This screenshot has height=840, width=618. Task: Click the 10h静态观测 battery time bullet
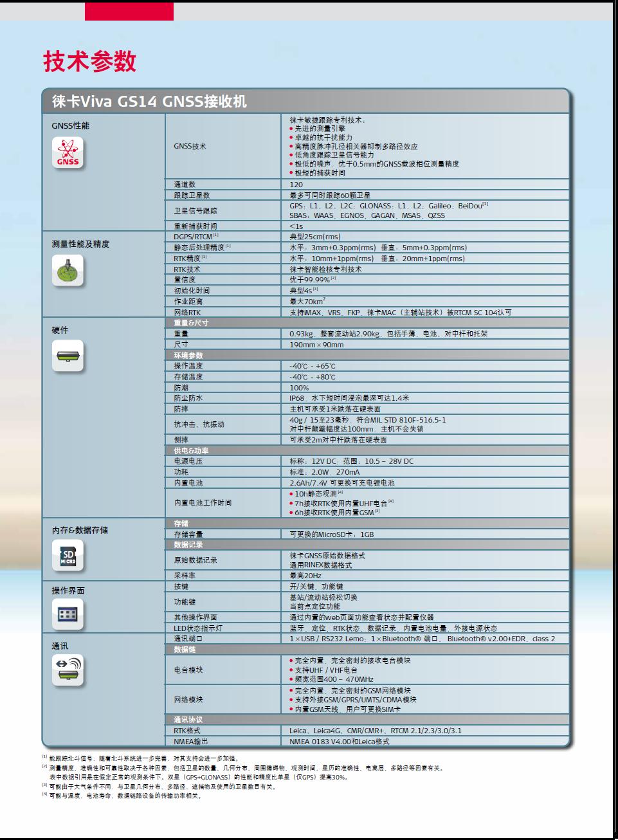pos(316,493)
